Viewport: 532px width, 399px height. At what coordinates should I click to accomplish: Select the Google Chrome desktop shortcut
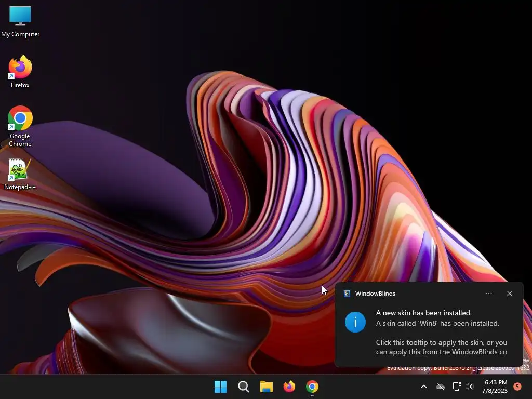20,126
